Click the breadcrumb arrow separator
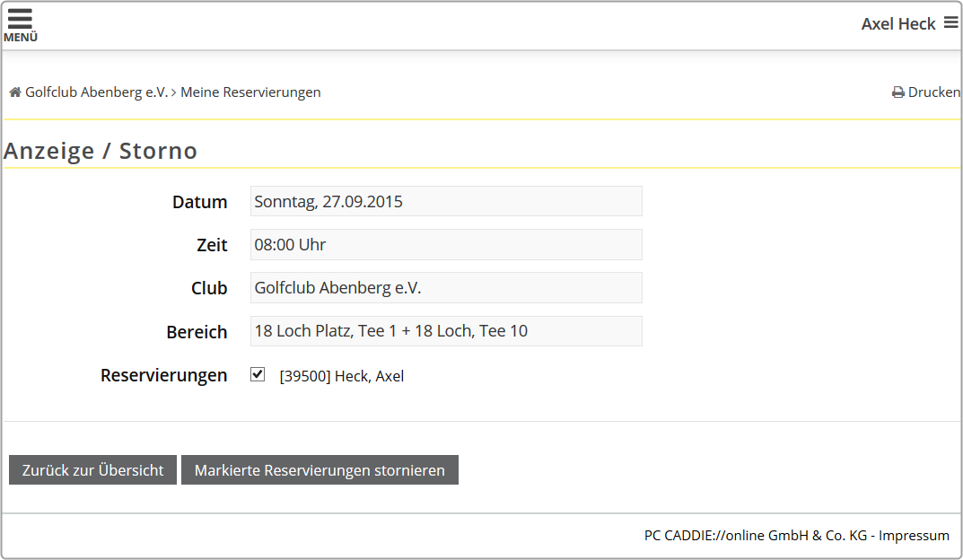Image resolution: width=963 pixels, height=560 pixels. click(173, 92)
